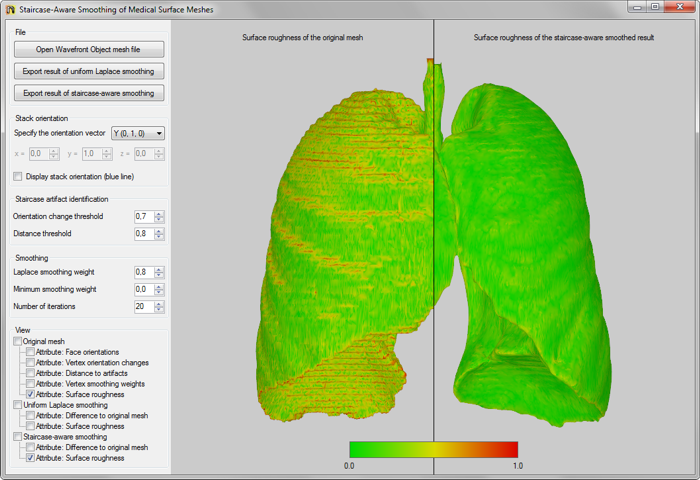700x480 pixels.
Task: Enable Display stack orientation (blue line)
Action: click(x=18, y=176)
